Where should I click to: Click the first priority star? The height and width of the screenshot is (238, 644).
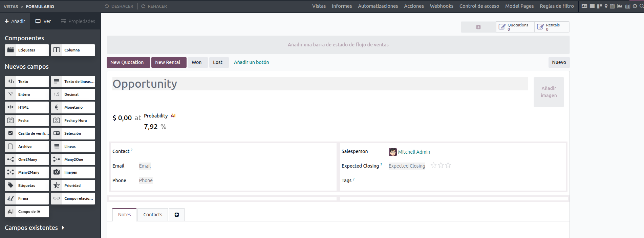(x=433, y=166)
